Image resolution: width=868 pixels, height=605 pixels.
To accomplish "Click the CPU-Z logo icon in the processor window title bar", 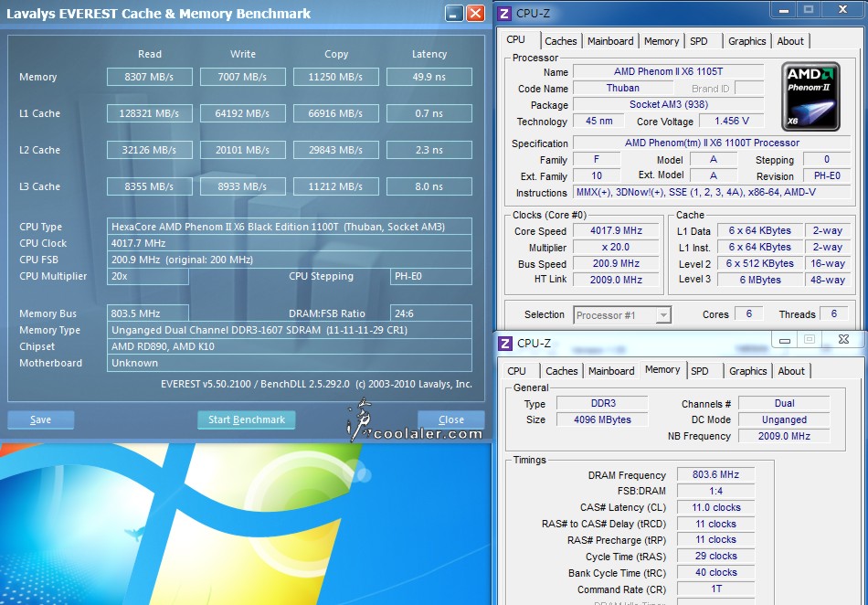I will [x=504, y=14].
